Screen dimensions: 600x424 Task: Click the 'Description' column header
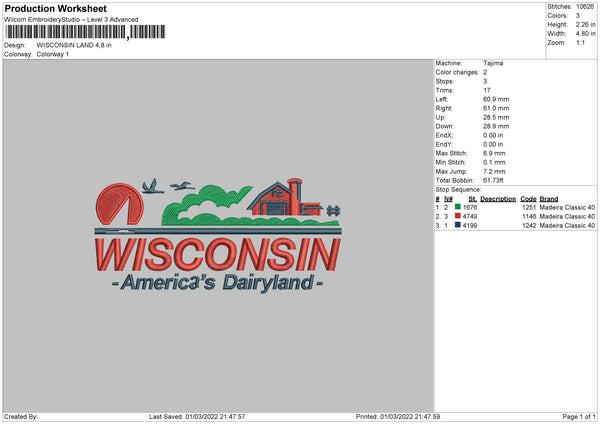click(x=498, y=199)
